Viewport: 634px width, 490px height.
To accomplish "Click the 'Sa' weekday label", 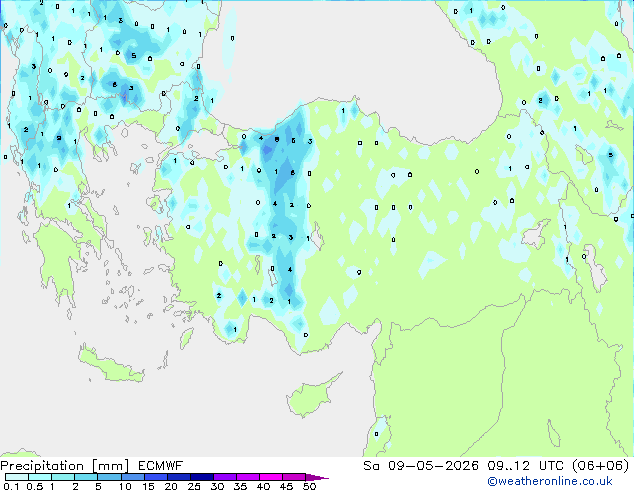I will [371, 466].
